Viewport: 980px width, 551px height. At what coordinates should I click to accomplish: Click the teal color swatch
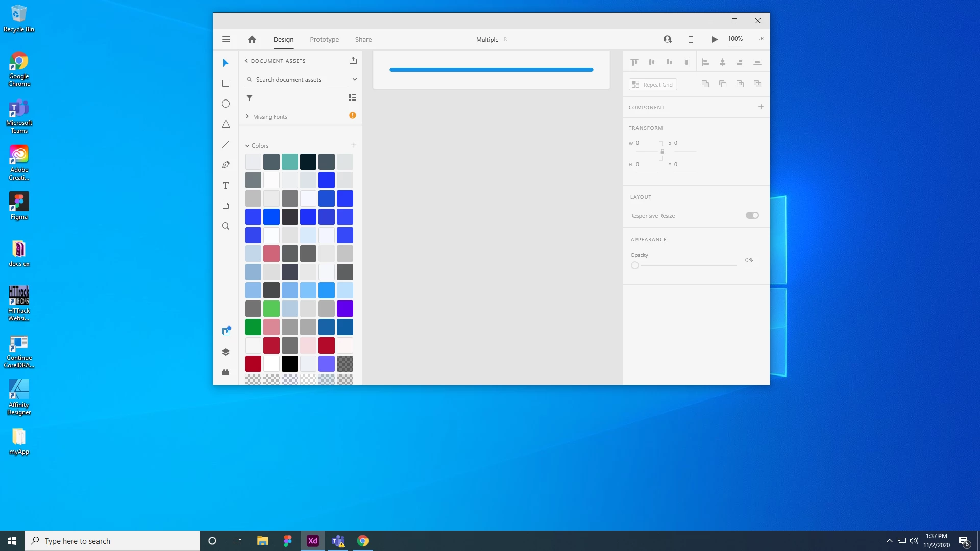(289, 162)
